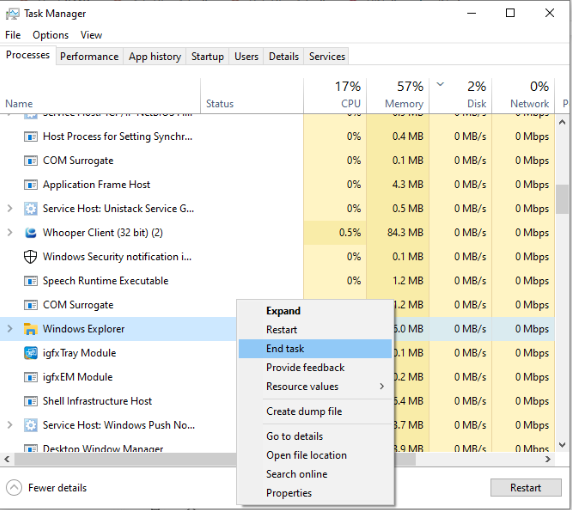
Task: Click the Fewer details circle arrow icon
Action: (x=14, y=488)
